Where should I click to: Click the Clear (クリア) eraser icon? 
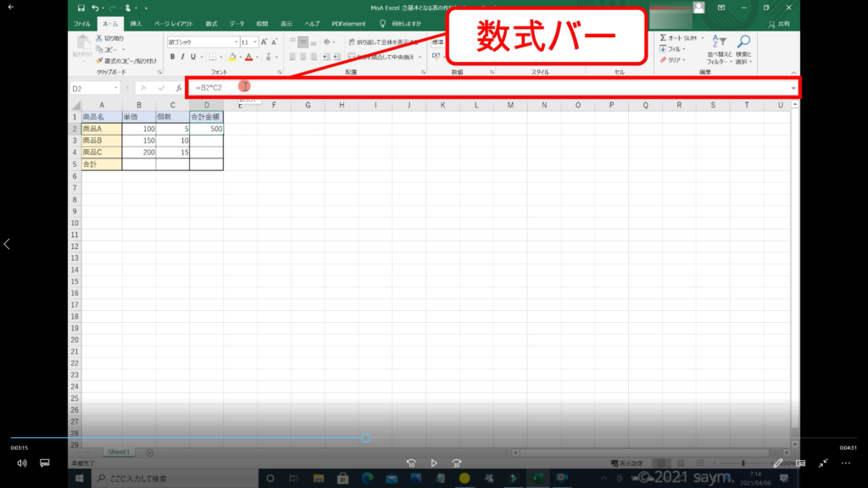[x=663, y=60]
